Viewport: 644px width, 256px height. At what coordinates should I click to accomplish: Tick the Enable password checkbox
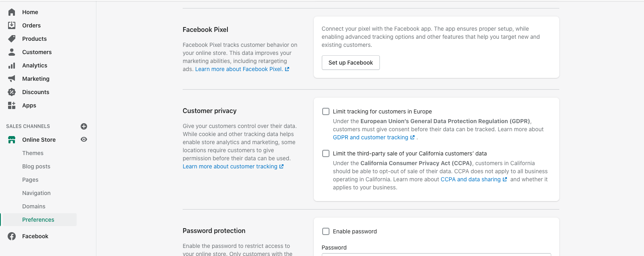coord(326,231)
